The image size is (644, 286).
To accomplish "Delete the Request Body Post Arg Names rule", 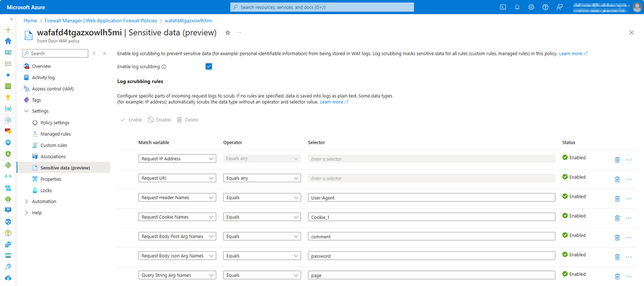I will pyautogui.click(x=617, y=237).
